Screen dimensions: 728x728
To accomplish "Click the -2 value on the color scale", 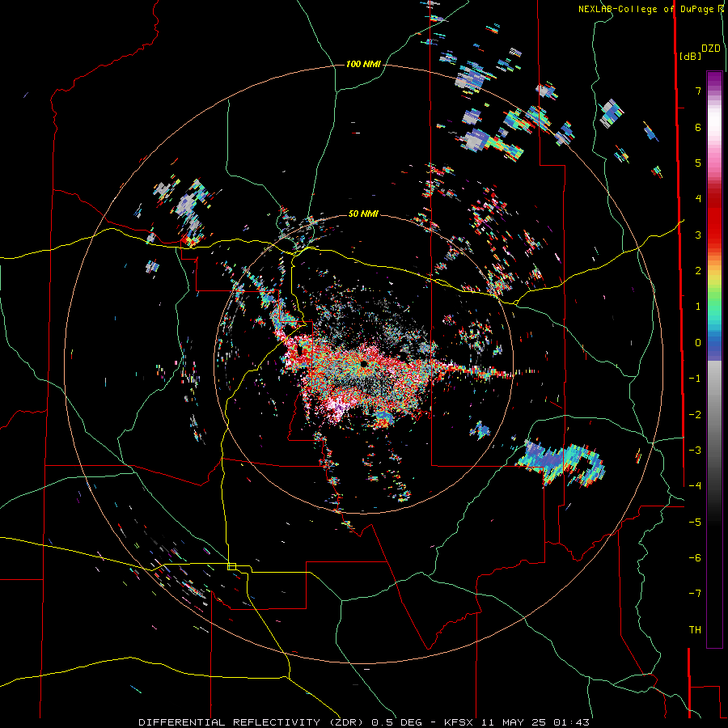I will [x=695, y=415].
